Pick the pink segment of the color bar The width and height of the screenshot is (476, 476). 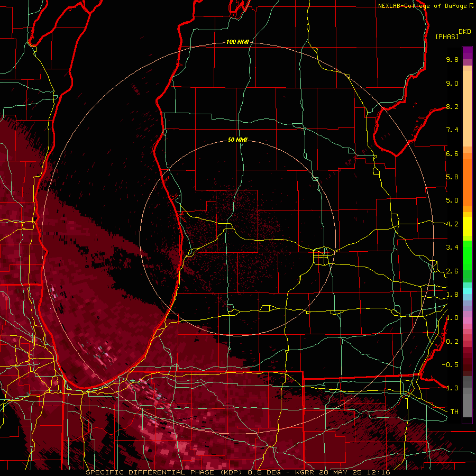467,321
